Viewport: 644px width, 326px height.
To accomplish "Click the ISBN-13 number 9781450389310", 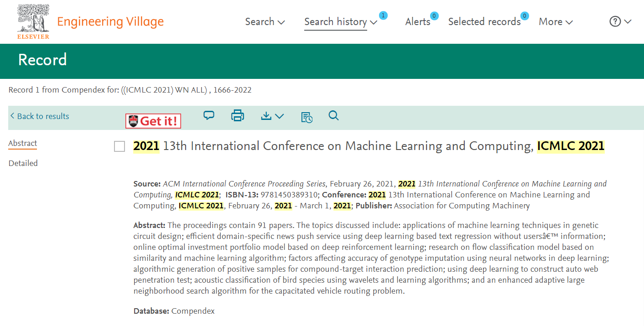I will pyautogui.click(x=289, y=195).
